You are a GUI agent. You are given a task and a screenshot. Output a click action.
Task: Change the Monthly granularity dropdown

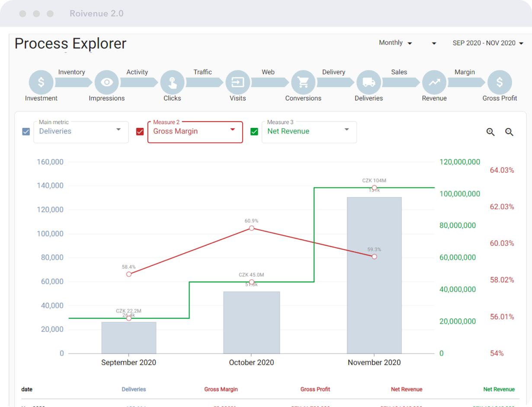[395, 43]
